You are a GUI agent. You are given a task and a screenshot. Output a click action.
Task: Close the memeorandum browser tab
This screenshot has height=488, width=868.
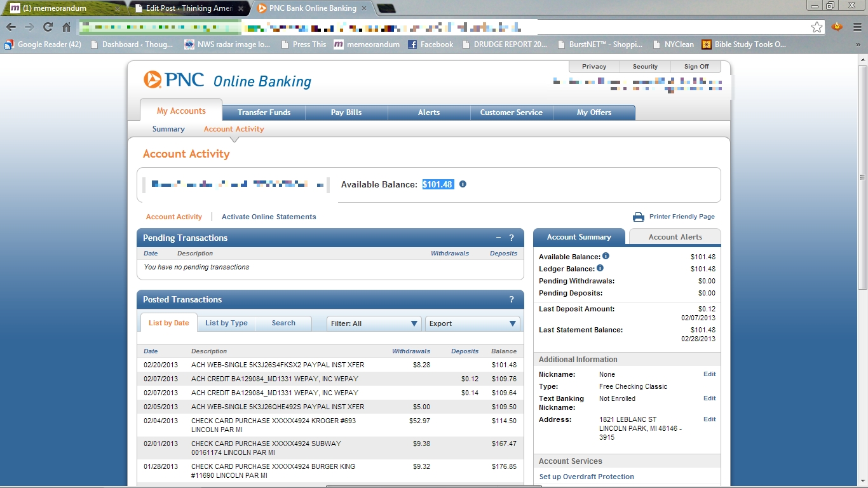pos(118,8)
